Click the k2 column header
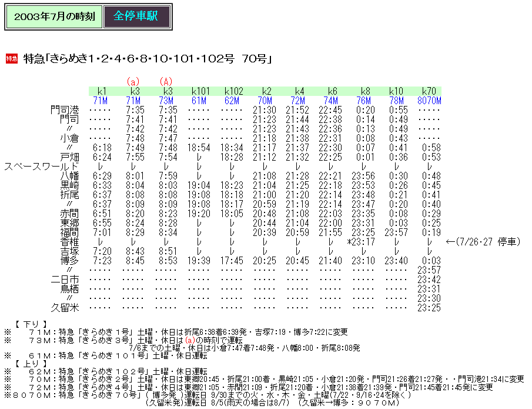The height and width of the screenshot is (409, 532). (x=267, y=91)
